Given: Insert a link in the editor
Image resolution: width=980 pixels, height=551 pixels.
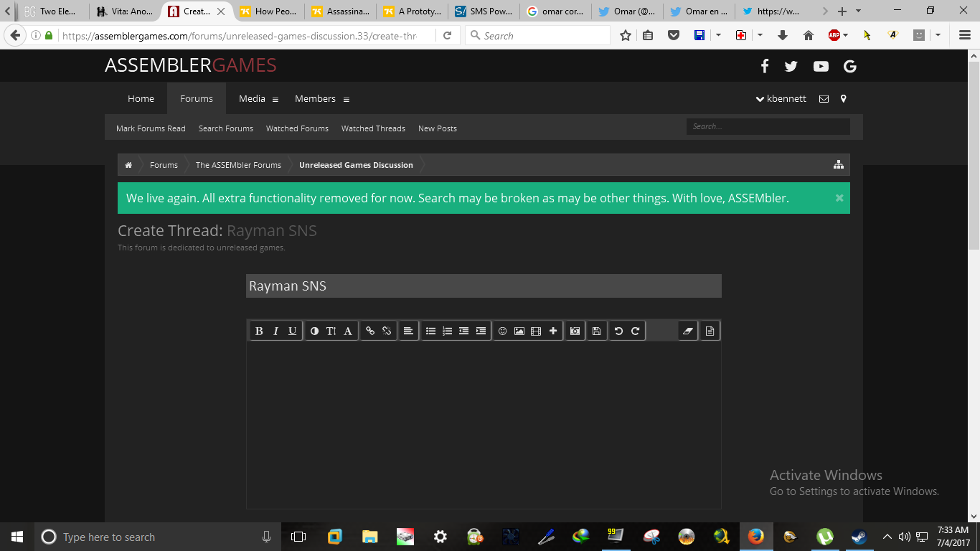Looking at the screenshot, I should coord(370,331).
